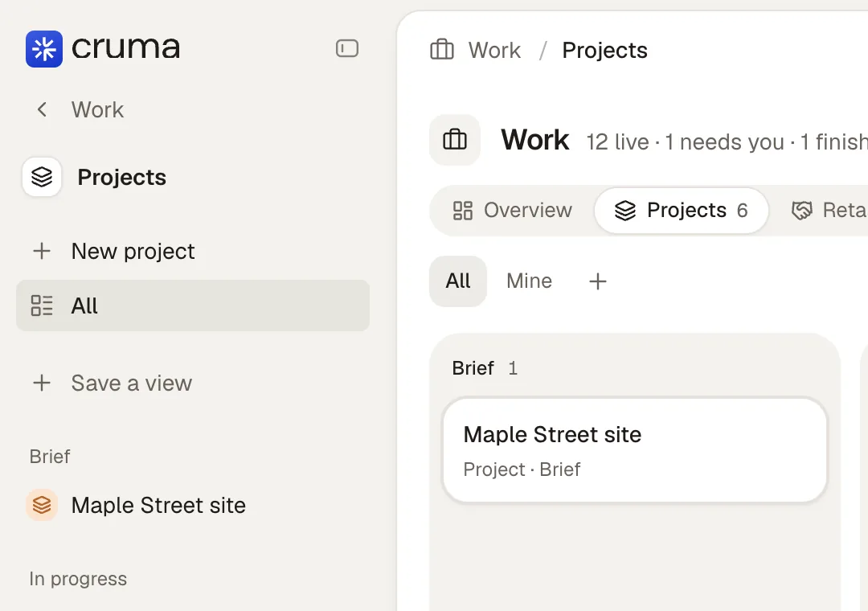The height and width of the screenshot is (611, 868).
Task: Switch to the Overview tab
Action: 512,211
